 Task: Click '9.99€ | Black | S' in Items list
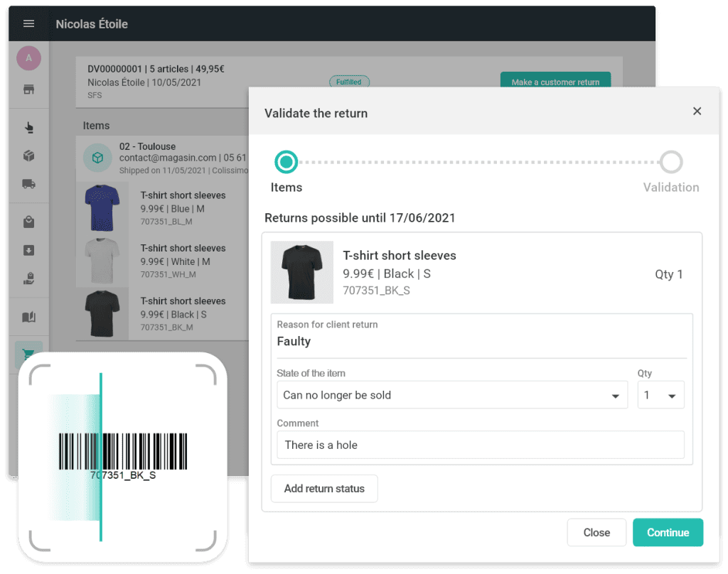click(173, 315)
